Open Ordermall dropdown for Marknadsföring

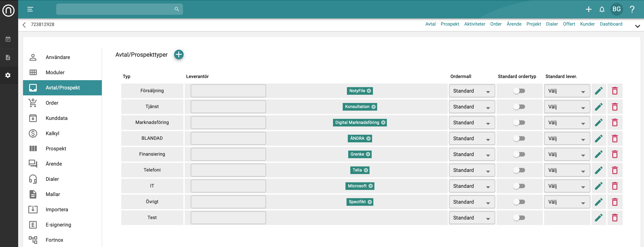pyautogui.click(x=472, y=123)
